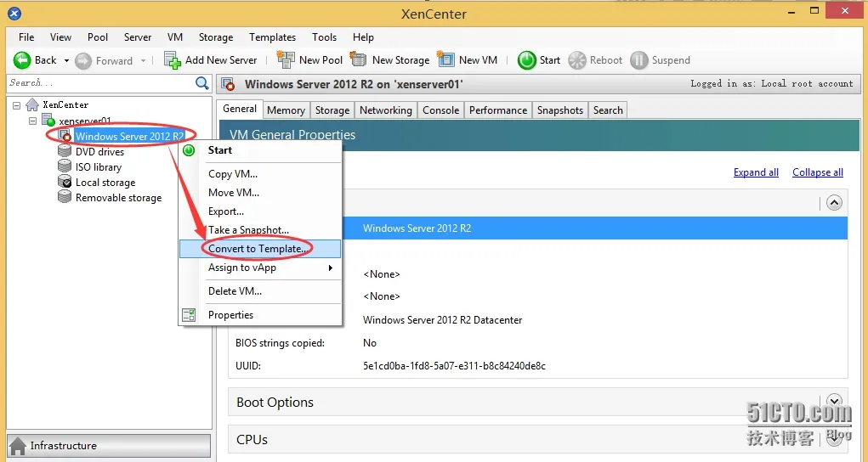This screenshot has height=462, width=868.
Task: Click the xenserver01 server icon
Action: [x=48, y=121]
